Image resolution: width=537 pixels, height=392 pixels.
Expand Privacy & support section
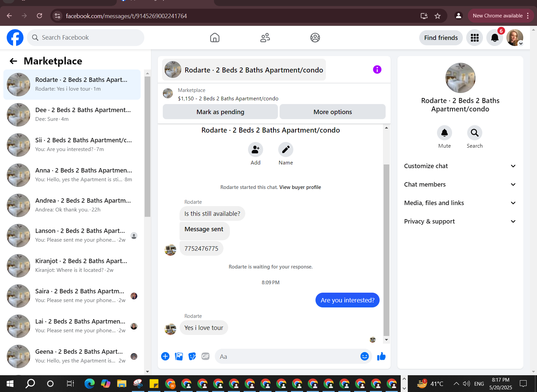[x=460, y=222]
